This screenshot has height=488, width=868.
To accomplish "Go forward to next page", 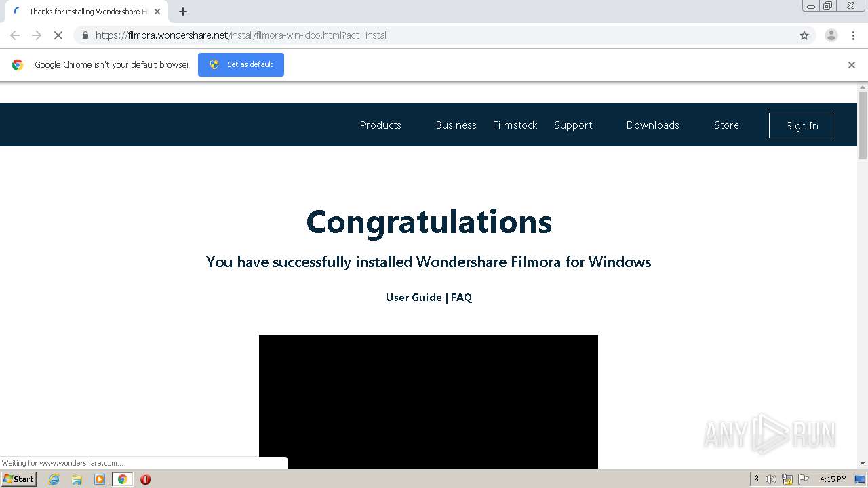I will tap(37, 35).
